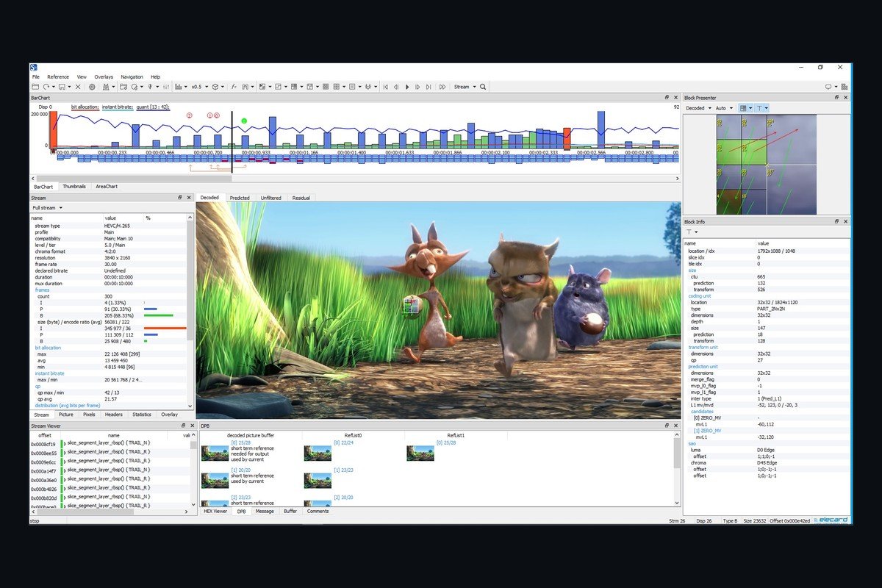This screenshot has height=588, width=882.
Task: Click the instant bitrate legend label
Action: (x=118, y=107)
